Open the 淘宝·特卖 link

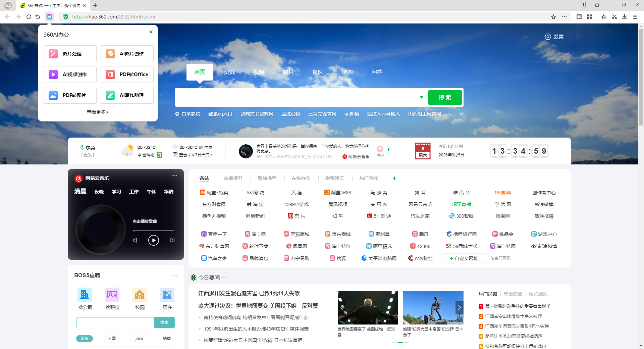[x=214, y=193]
